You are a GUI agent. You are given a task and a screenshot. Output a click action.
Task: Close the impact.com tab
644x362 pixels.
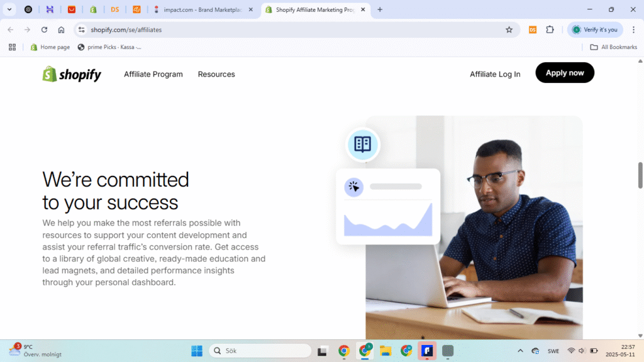coord(250,9)
